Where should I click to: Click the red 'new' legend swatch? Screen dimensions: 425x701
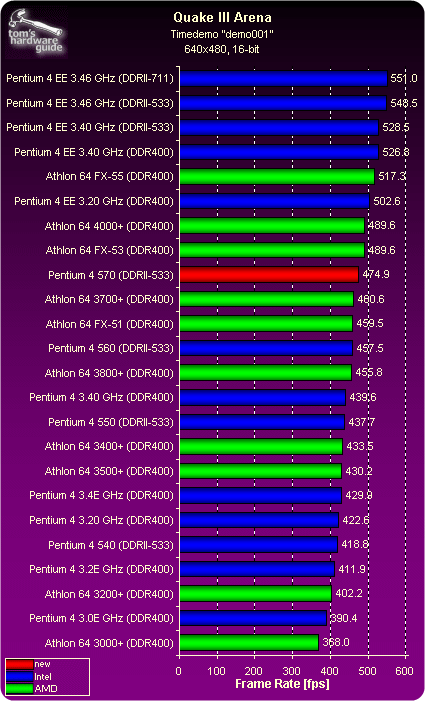pyautogui.click(x=19, y=665)
